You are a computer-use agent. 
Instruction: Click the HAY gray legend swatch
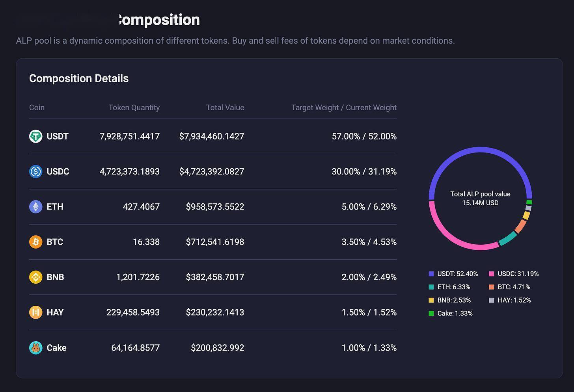492,300
